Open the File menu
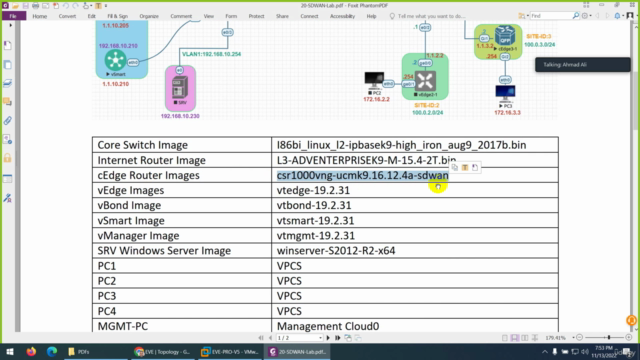The height and width of the screenshot is (360, 640). click(13, 16)
